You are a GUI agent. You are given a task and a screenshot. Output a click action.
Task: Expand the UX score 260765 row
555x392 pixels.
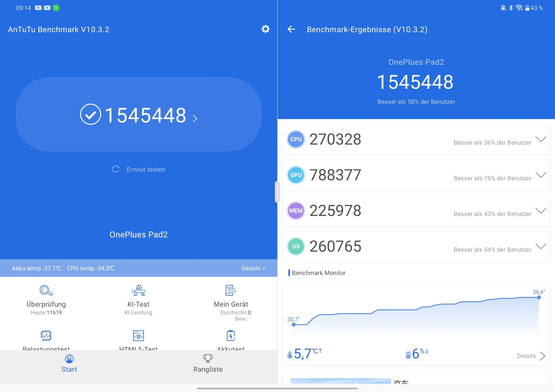(541, 246)
